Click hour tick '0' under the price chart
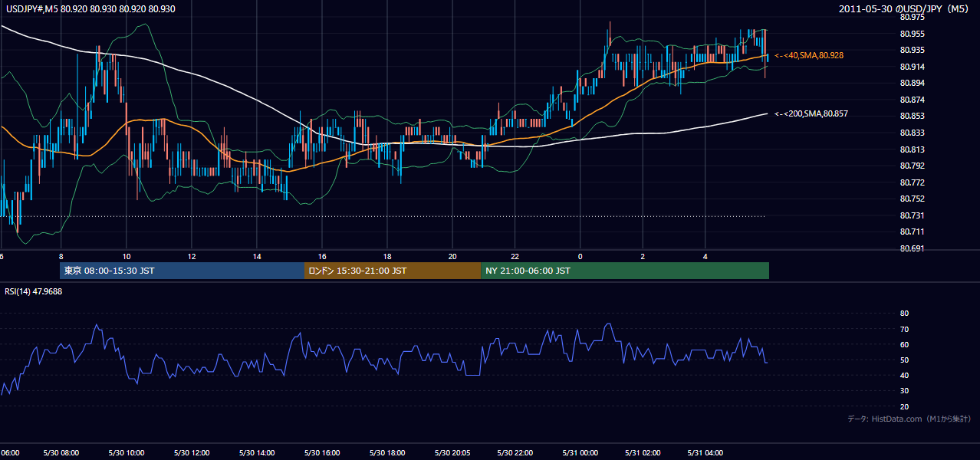Screen dimensions: 980x460 click(x=580, y=256)
